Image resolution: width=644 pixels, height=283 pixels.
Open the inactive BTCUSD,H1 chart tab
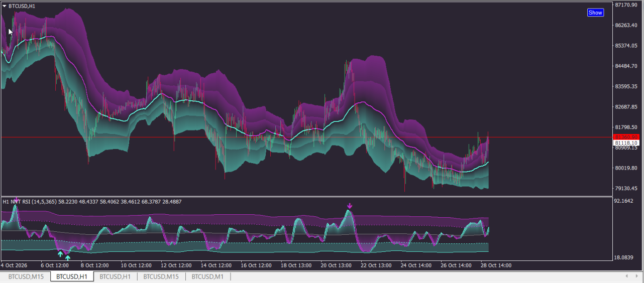115,276
